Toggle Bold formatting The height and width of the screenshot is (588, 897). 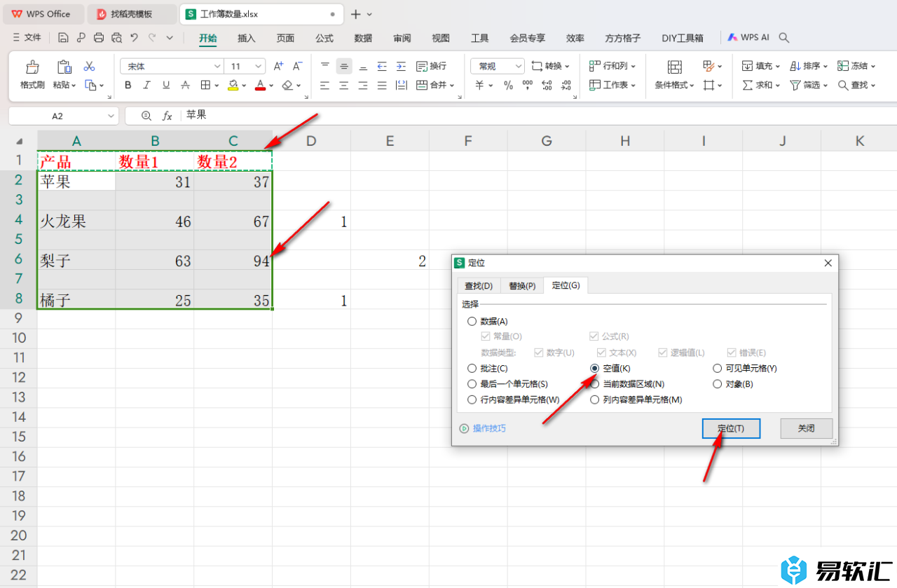point(128,86)
